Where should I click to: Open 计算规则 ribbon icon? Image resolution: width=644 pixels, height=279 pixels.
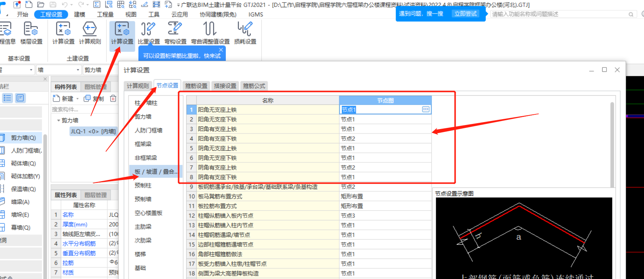[x=90, y=33]
